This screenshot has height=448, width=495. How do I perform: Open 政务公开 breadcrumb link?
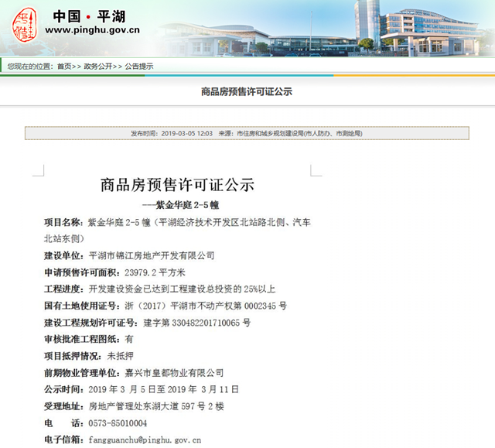[x=98, y=67]
